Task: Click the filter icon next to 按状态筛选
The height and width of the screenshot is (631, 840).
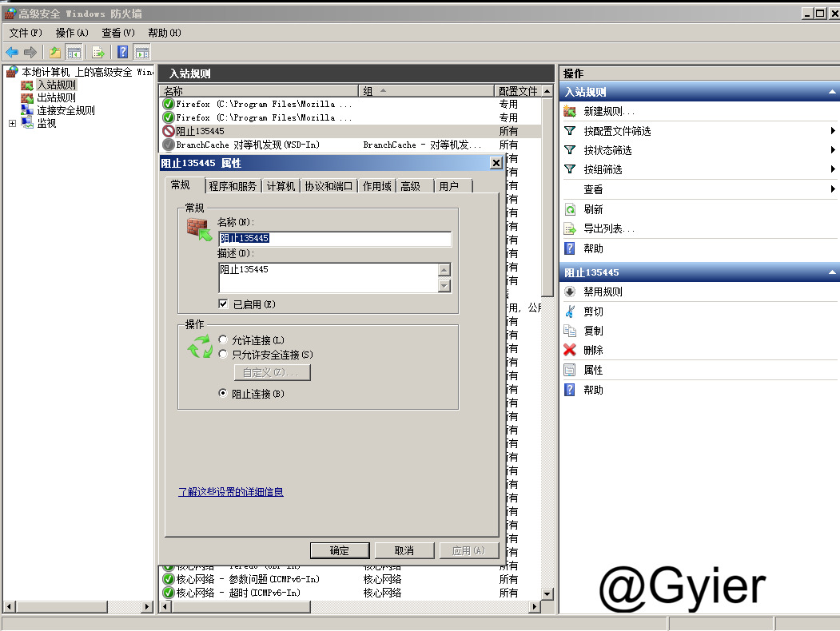Action: (x=570, y=150)
